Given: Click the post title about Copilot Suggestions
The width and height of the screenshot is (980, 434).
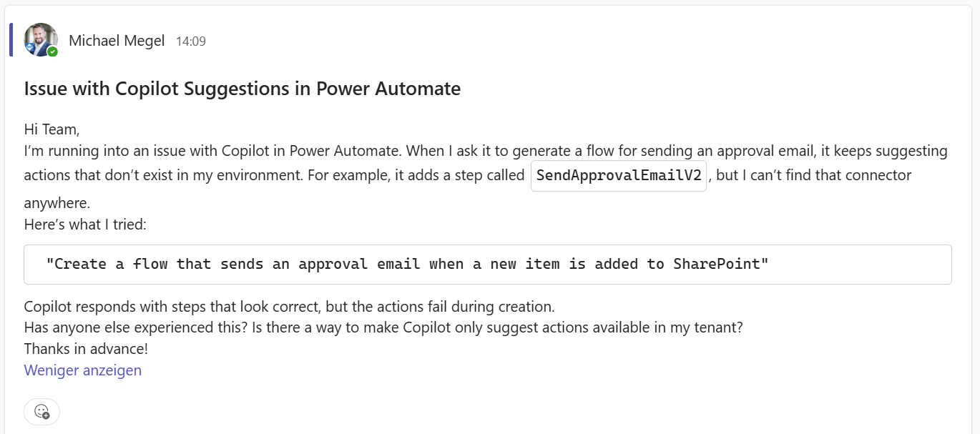Looking at the screenshot, I should (242, 89).
